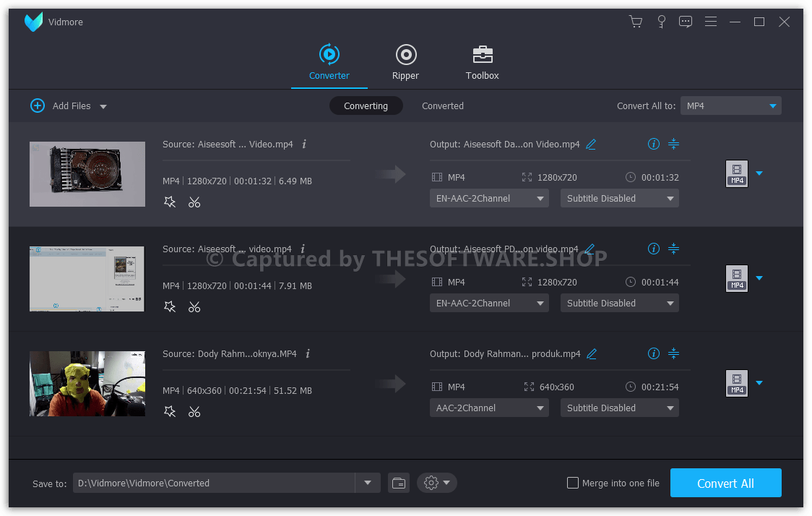
Task: Edit the output name of Dody Rahman produk.mp4
Action: pyautogui.click(x=591, y=353)
